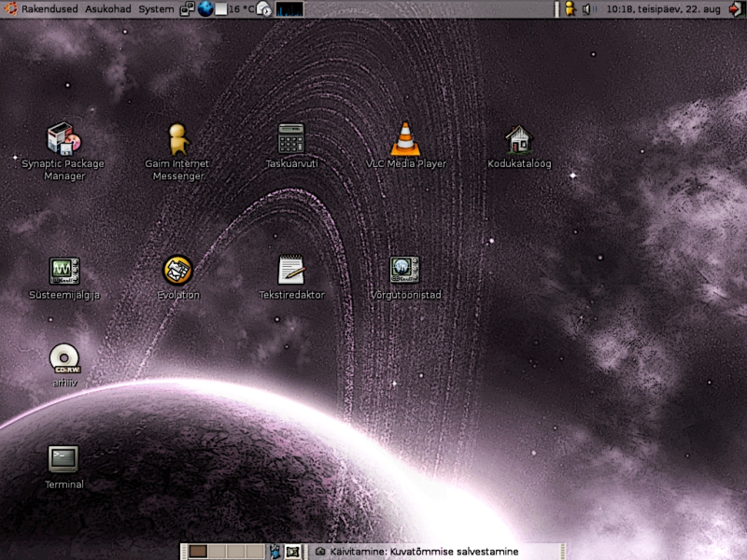Open the Asukohad places menu

[108, 9]
